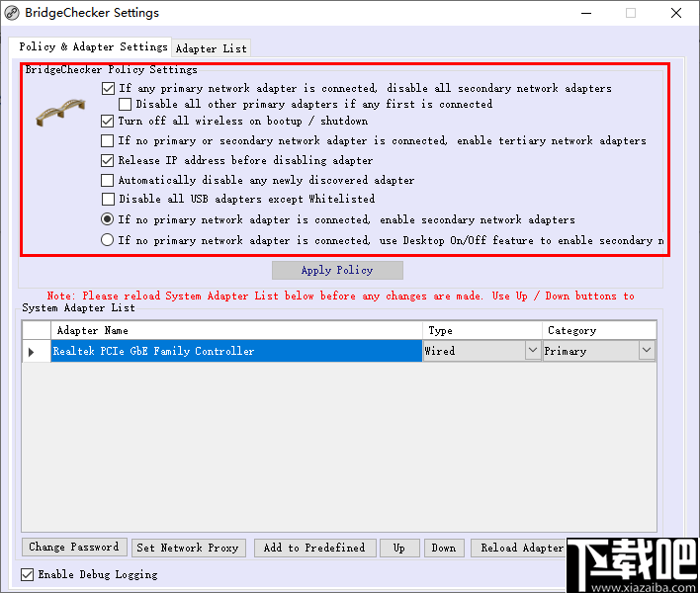Toggle Turn off all wireless on bootup/shutdown
Image resolution: width=700 pixels, height=593 pixels.
[x=107, y=121]
